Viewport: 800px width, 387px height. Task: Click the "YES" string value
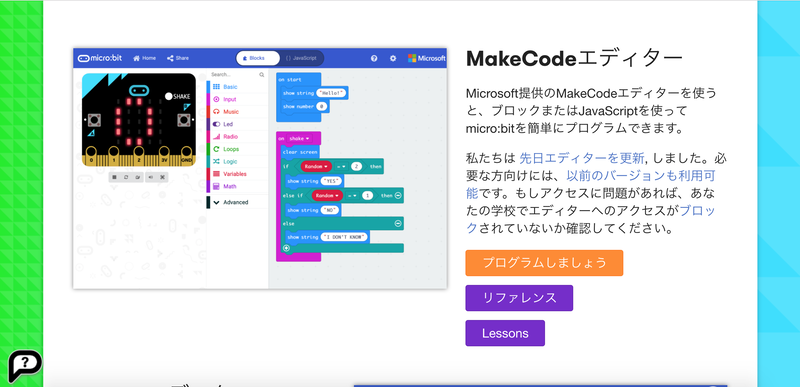pyautogui.click(x=332, y=181)
